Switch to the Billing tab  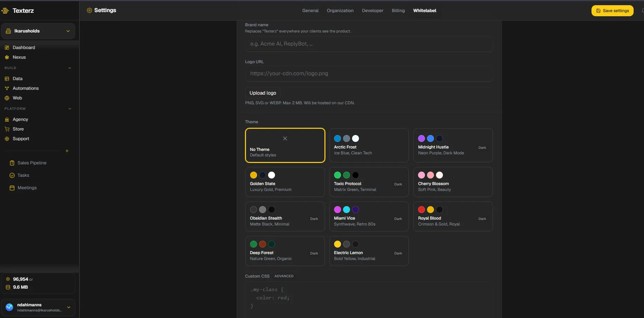398,11
